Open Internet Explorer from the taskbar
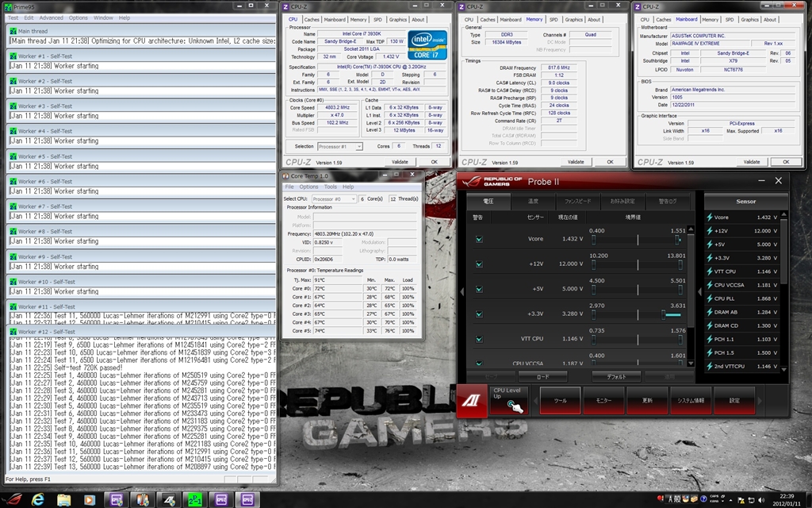 [x=37, y=499]
